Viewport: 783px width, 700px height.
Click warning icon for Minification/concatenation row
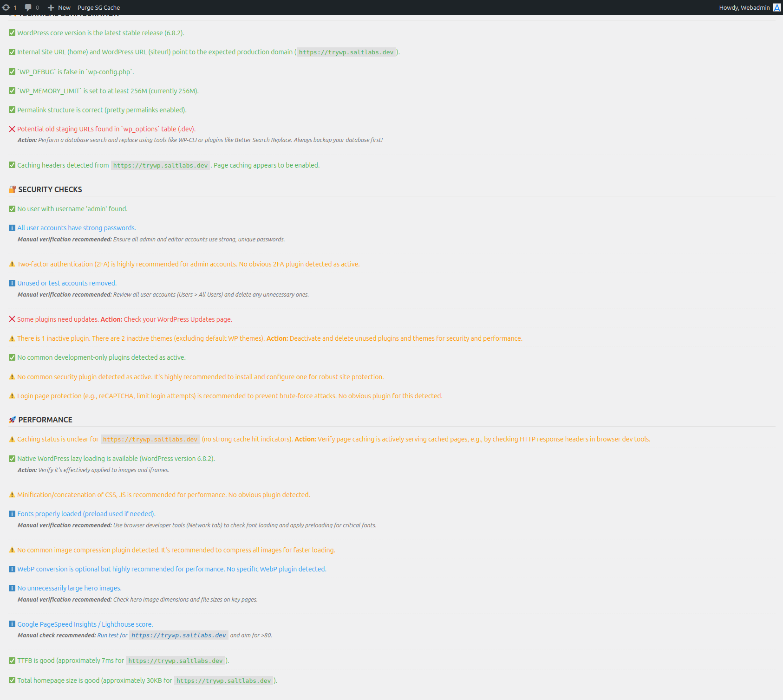(x=12, y=495)
